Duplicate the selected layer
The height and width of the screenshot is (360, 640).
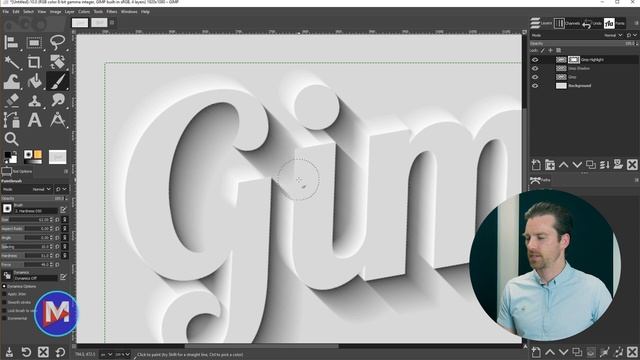tap(591, 164)
